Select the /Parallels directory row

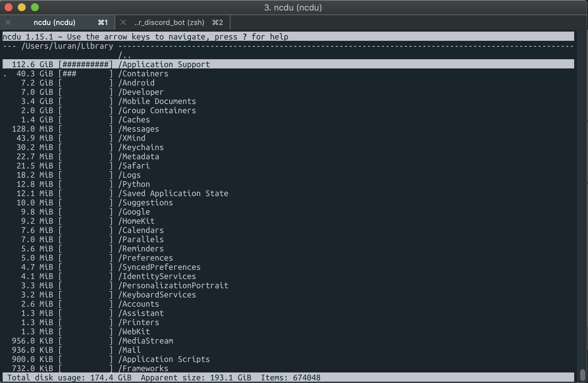288,240
